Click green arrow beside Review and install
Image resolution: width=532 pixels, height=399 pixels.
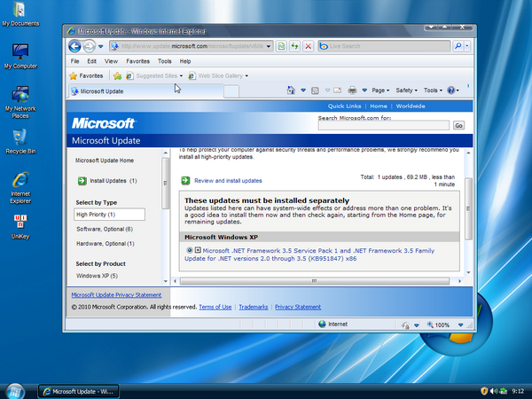[185, 181]
